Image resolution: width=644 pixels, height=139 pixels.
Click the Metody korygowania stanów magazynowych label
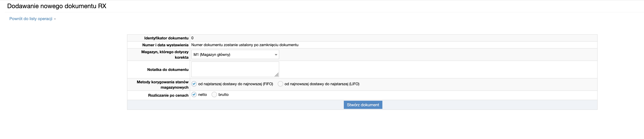point(162,85)
